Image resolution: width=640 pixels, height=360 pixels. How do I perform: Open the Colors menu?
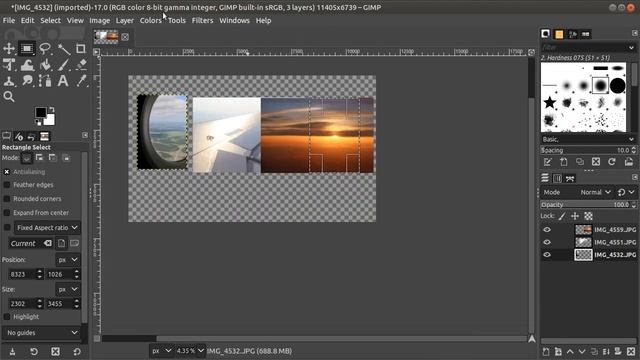click(x=151, y=20)
